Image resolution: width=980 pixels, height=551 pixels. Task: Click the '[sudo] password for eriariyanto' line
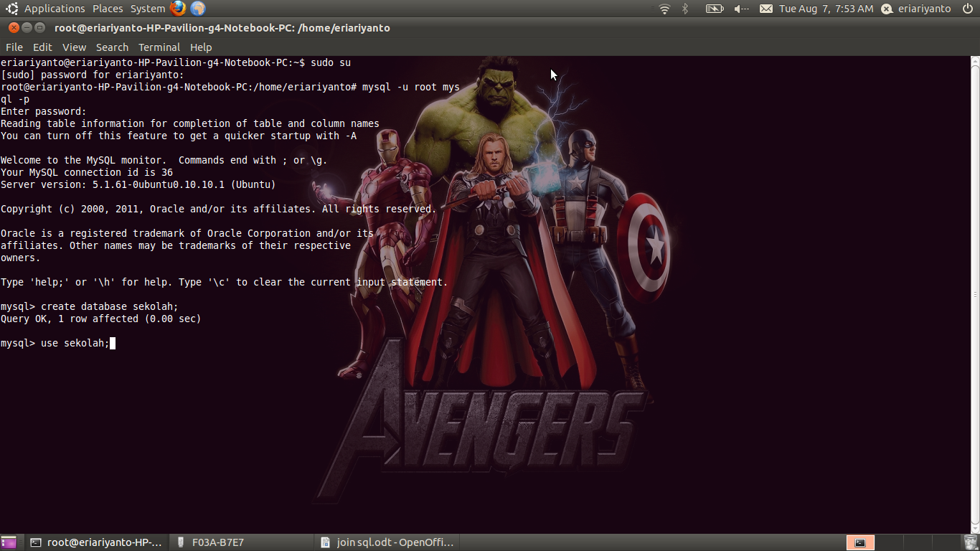93,75
